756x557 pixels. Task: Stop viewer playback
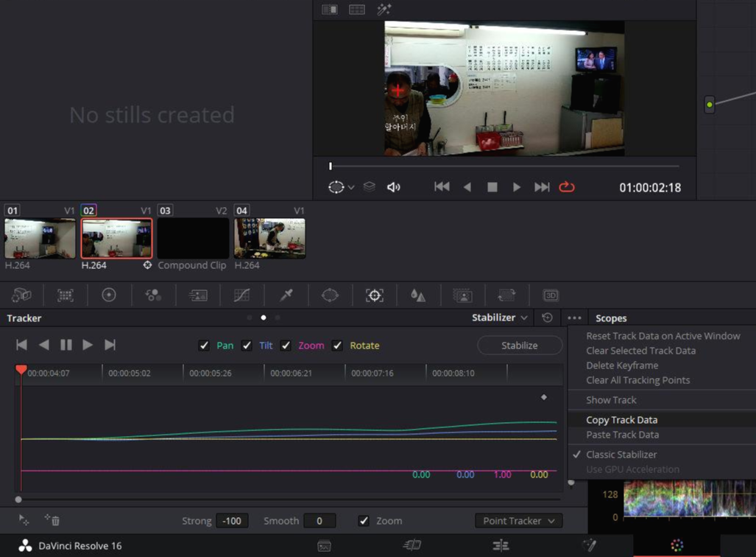tap(492, 187)
